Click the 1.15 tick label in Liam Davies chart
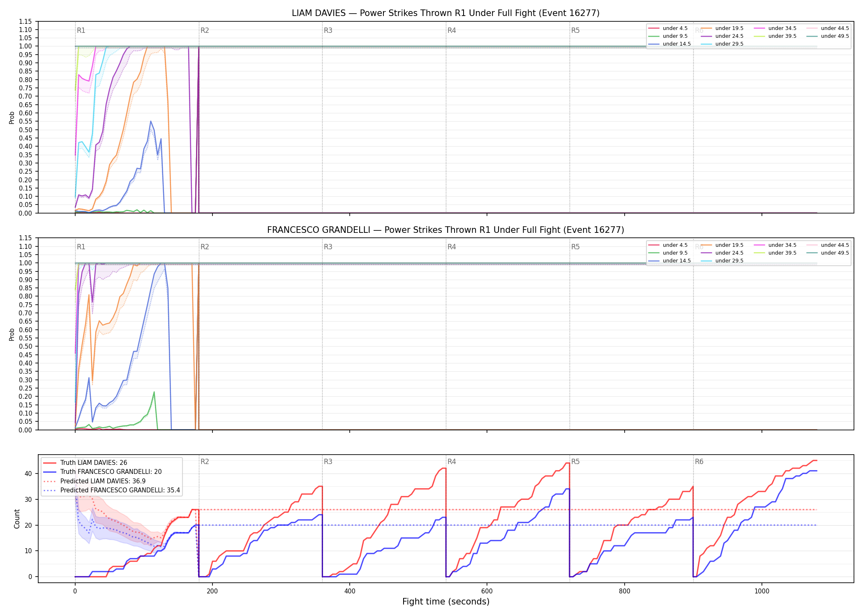The width and height of the screenshot is (863, 616). (x=25, y=21)
